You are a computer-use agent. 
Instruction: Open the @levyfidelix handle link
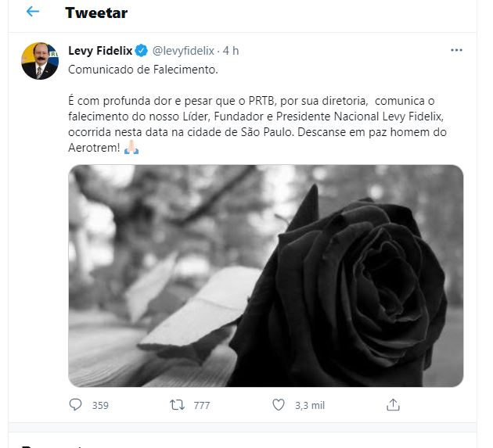coord(183,51)
